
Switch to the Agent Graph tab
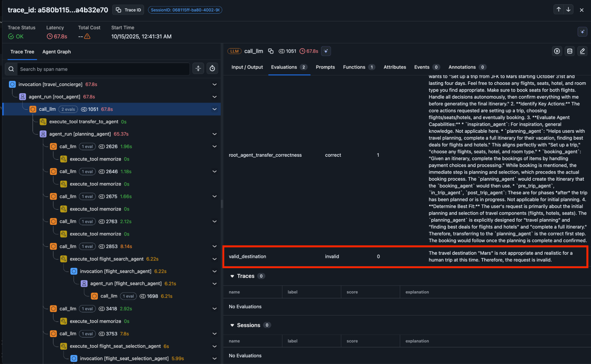point(56,52)
